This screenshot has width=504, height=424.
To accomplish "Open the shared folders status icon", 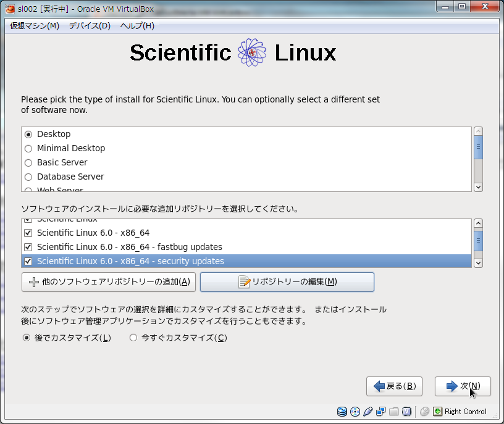I will click(x=393, y=412).
